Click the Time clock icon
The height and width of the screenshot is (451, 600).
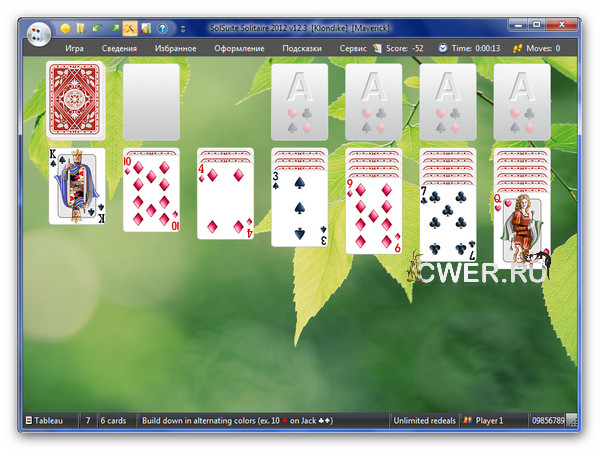(443, 47)
